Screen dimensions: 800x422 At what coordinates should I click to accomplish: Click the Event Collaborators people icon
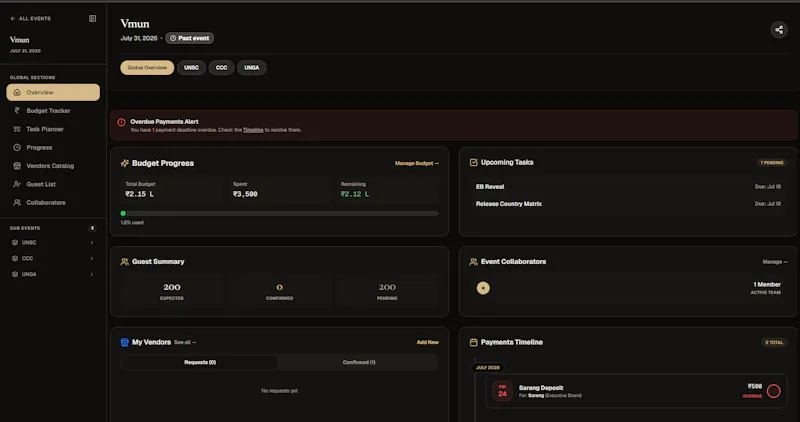point(473,261)
